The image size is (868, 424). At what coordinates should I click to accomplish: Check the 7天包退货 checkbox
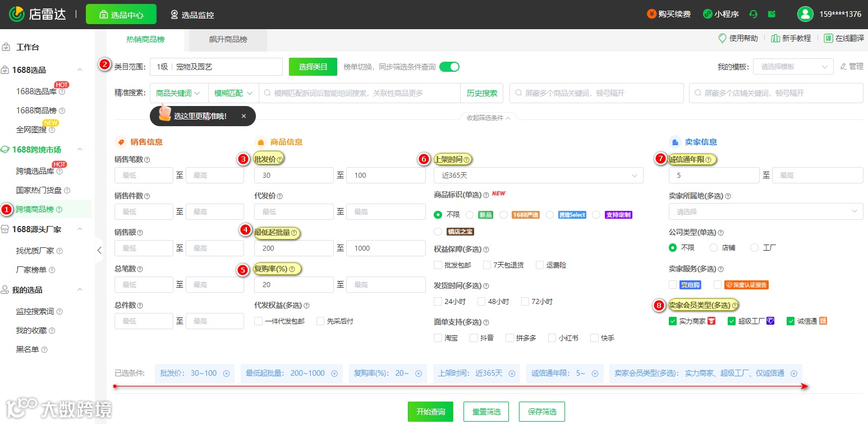pos(487,265)
